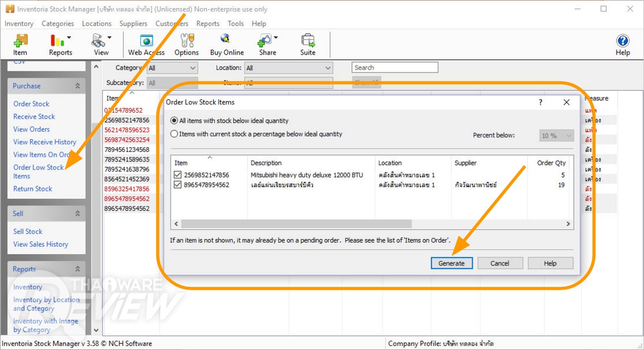Open the View Orders link
The image size is (644, 350).
point(31,129)
